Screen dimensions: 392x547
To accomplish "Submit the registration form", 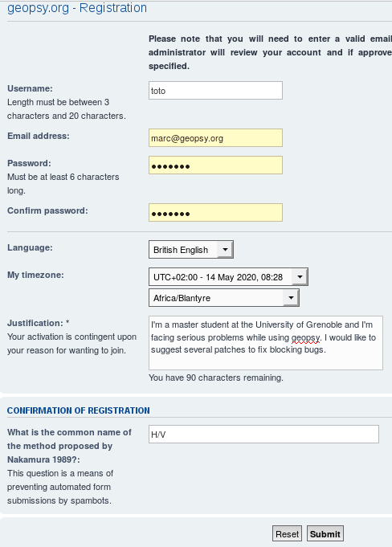I will coord(325,533).
